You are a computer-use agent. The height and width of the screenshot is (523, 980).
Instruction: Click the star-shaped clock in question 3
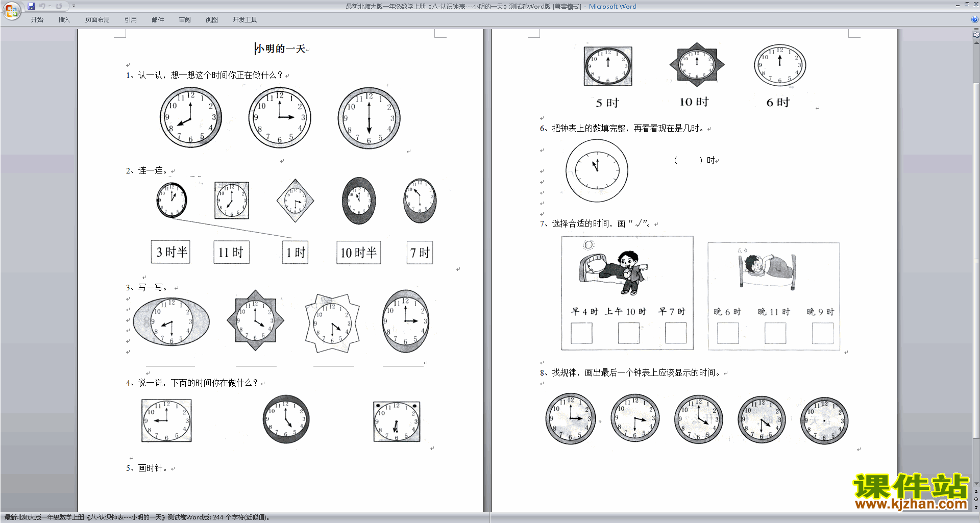point(255,320)
